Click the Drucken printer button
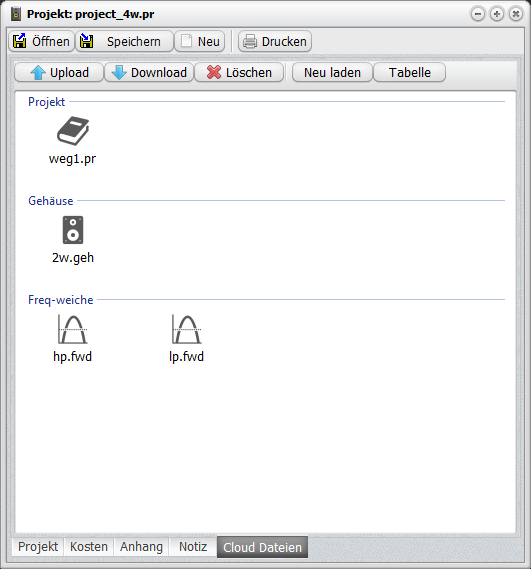Image resolution: width=531 pixels, height=569 pixels. coord(275,41)
